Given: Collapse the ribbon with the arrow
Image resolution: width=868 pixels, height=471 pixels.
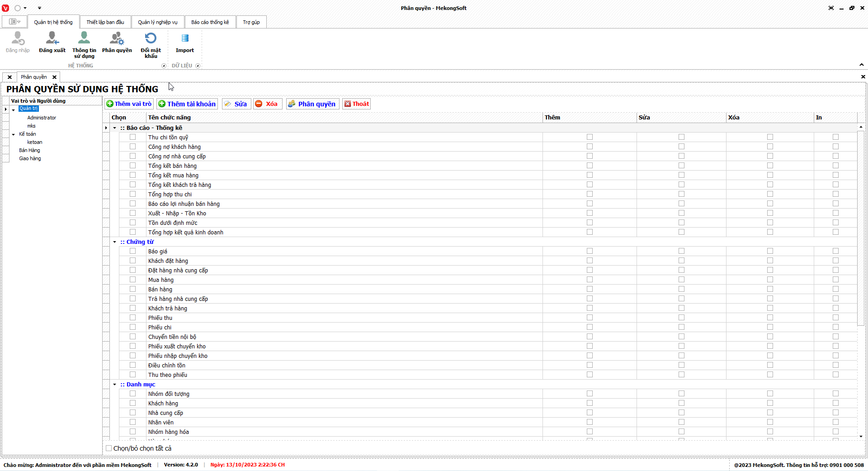Looking at the screenshot, I should coord(862,65).
